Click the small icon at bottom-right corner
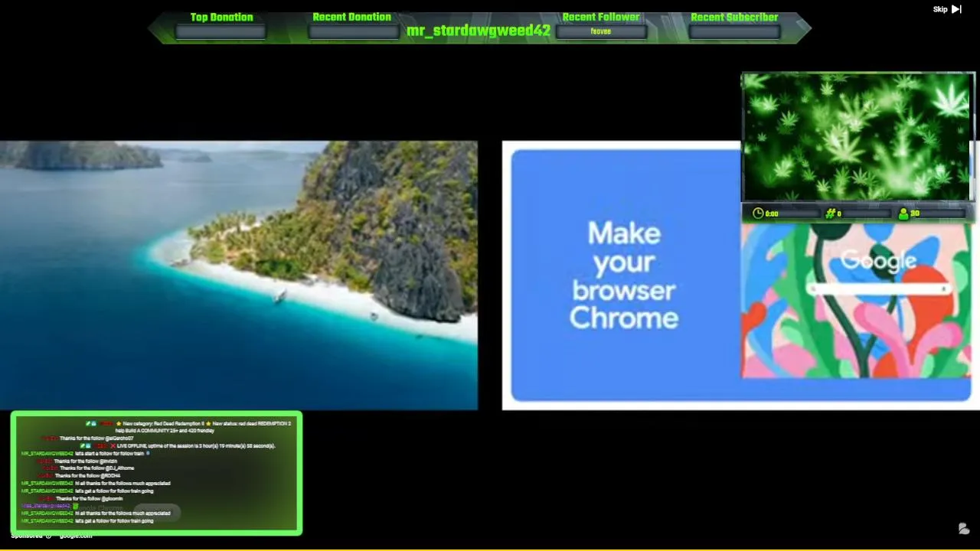Image resolution: width=980 pixels, height=551 pixels. point(964,529)
